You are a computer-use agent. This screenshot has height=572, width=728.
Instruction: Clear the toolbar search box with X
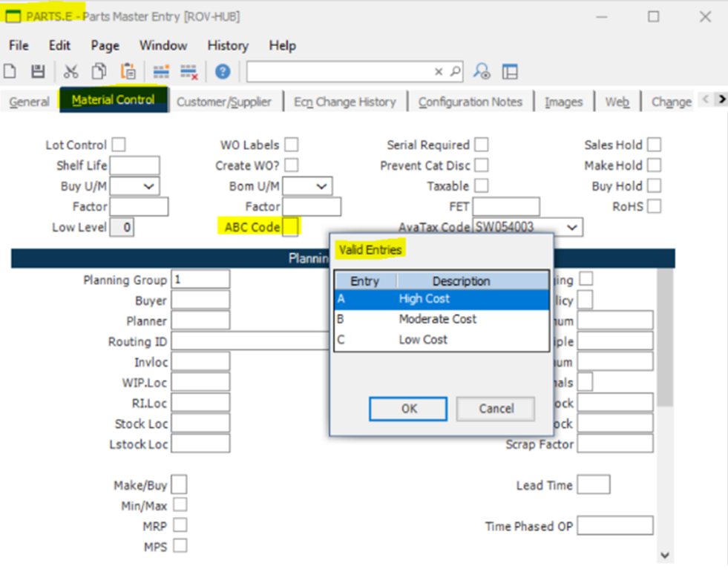439,71
